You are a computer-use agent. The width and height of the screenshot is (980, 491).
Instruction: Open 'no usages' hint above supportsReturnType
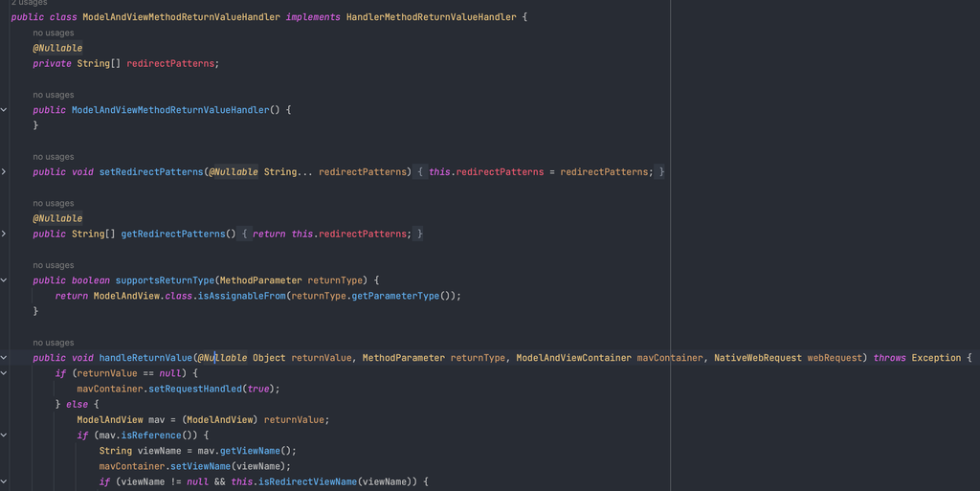tap(54, 265)
